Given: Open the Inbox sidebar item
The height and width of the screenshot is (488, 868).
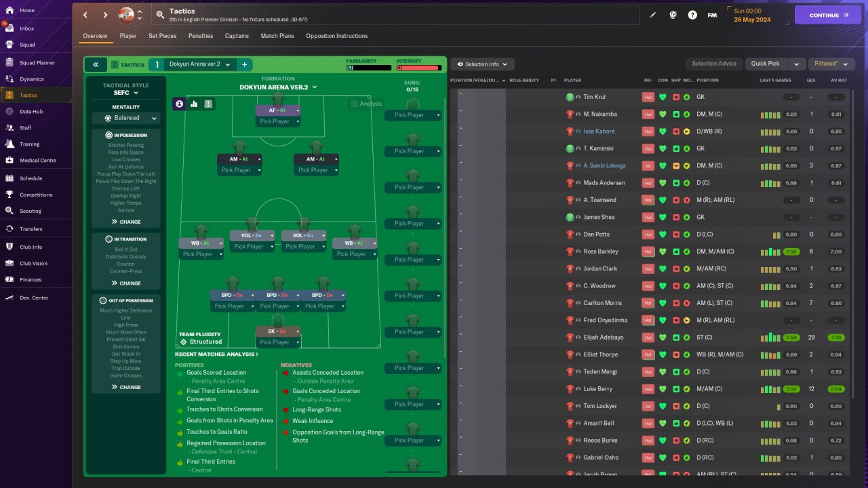Looking at the screenshot, I should click(27, 28).
